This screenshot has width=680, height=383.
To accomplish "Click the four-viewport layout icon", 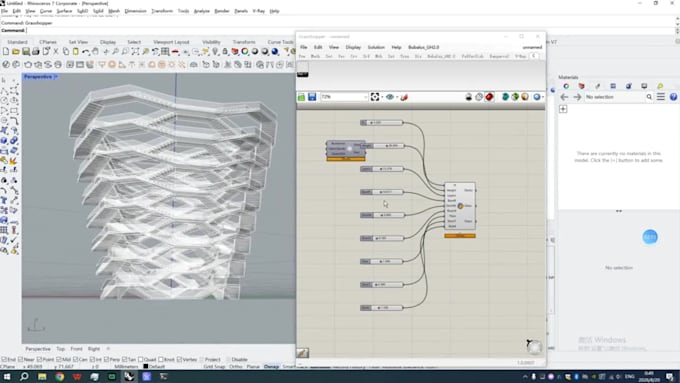I will pos(165,52).
